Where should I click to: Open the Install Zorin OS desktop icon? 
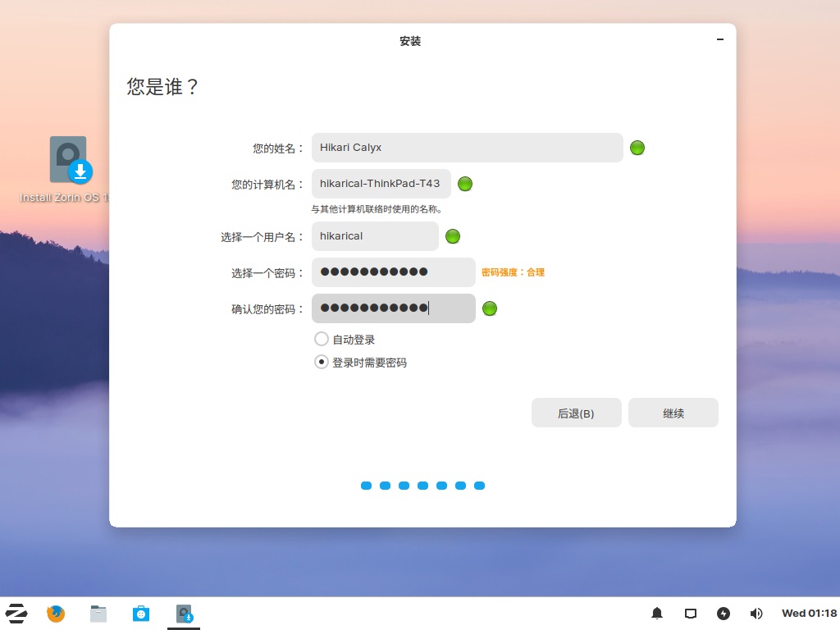point(68,160)
